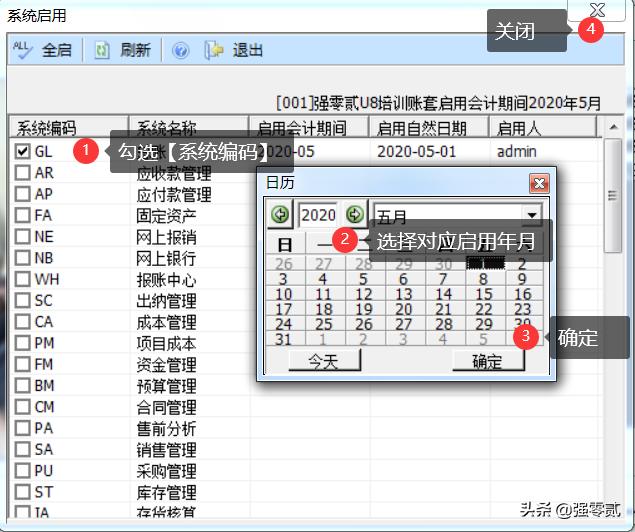Check the PM 项目成本 checkbox
635x532 pixels.
23,343
